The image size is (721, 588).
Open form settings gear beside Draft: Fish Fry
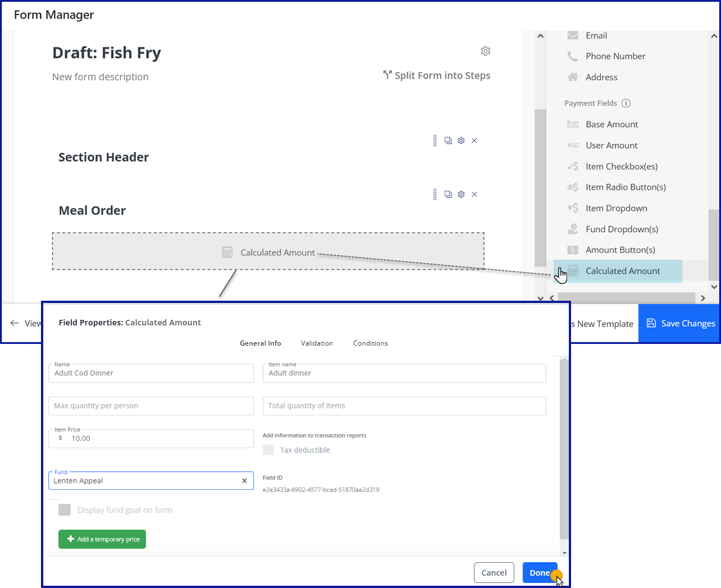[485, 51]
